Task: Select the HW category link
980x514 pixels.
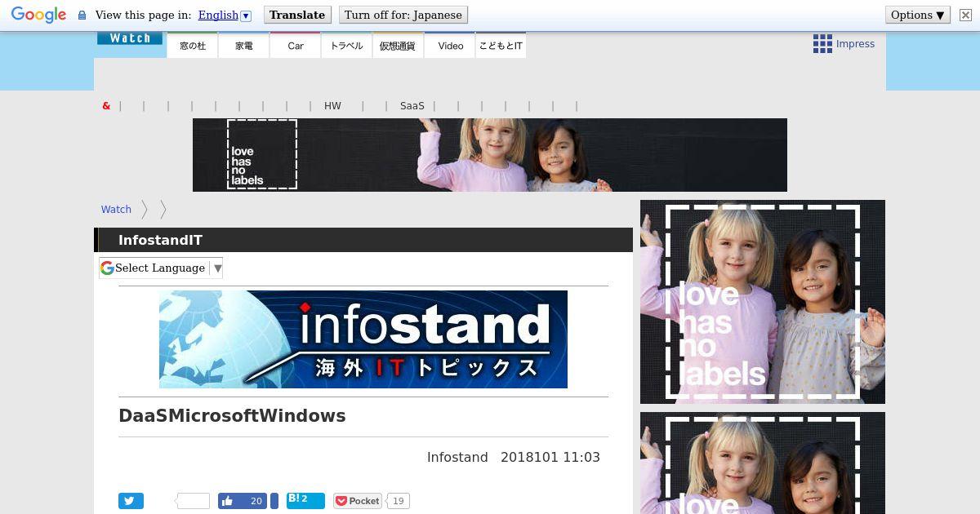Action: 332,106
